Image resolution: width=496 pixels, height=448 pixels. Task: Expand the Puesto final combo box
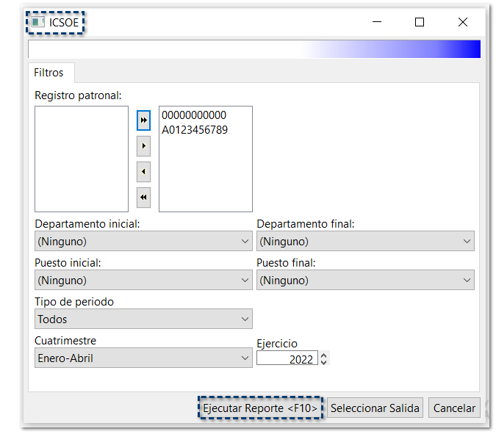pyautogui.click(x=365, y=280)
